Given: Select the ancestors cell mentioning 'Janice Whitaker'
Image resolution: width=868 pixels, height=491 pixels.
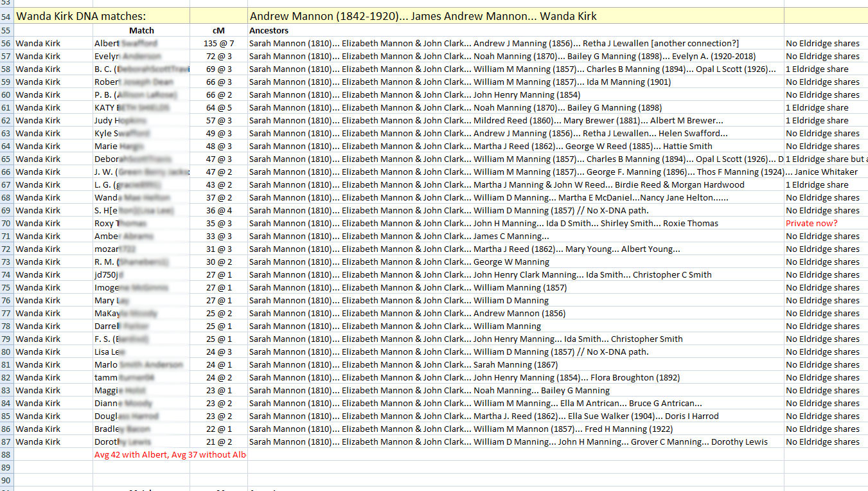Looking at the screenshot, I should coord(516,172).
